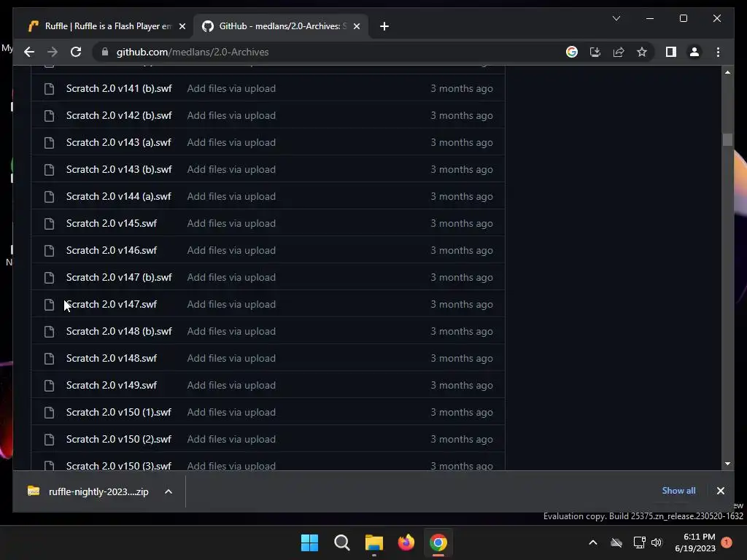
Task: Open Scratch 2.0 v148 (b).swf file
Action: pyautogui.click(x=119, y=332)
